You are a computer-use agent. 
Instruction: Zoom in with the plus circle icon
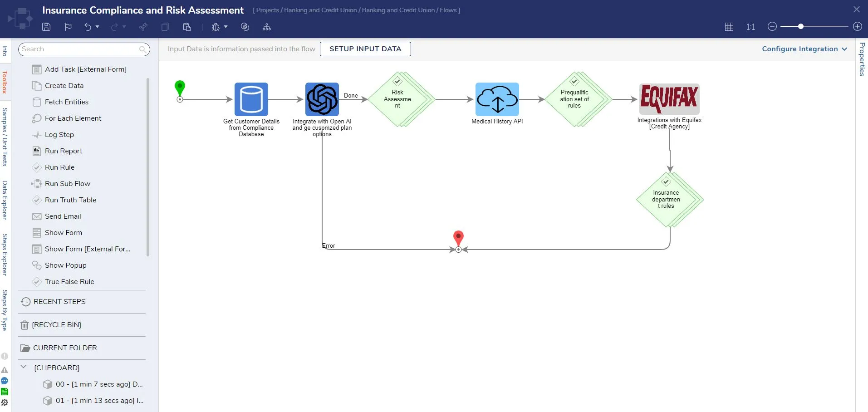[x=858, y=26]
